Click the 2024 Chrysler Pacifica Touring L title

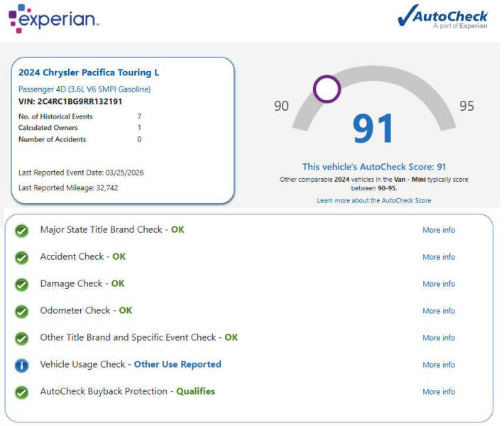89,72
